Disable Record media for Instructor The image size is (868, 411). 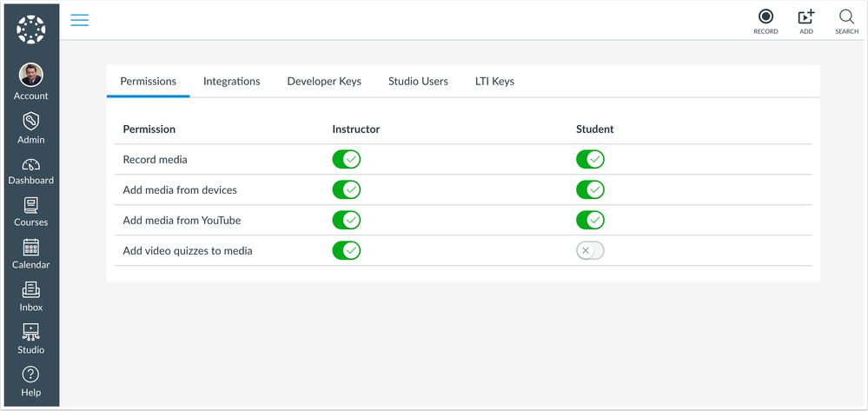(x=347, y=160)
